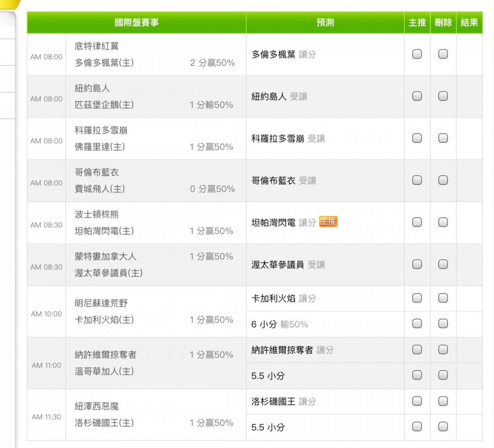This screenshot has height=448, width=494.
Task: Check 主推 for 溫哥華 5.5 小分 row
Action: pos(417,375)
